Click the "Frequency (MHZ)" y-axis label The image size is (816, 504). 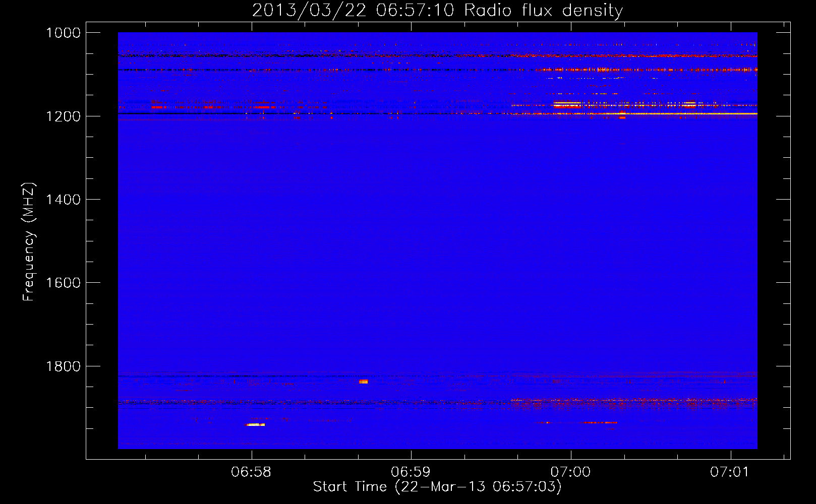29,242
